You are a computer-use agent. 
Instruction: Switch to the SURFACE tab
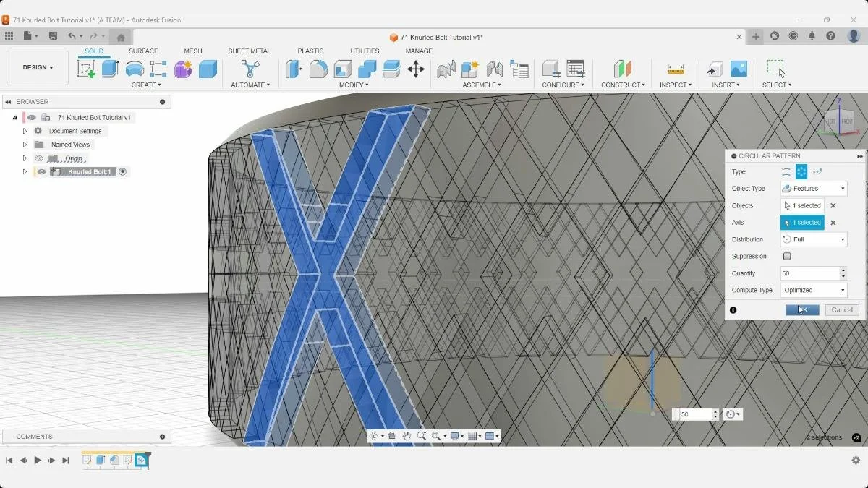143,51
